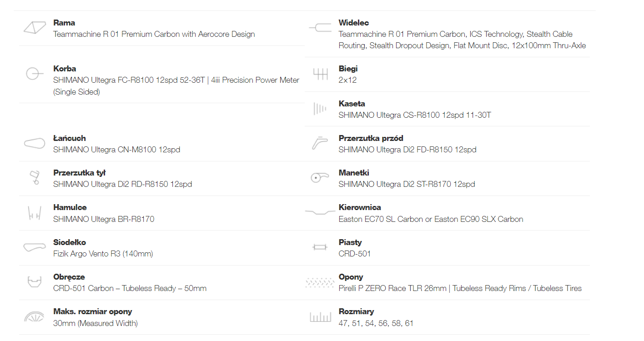This screenshot has width=644, height=341.
Task: Click the ruler icon next to Rozmiary
Action: click(320, 317)
